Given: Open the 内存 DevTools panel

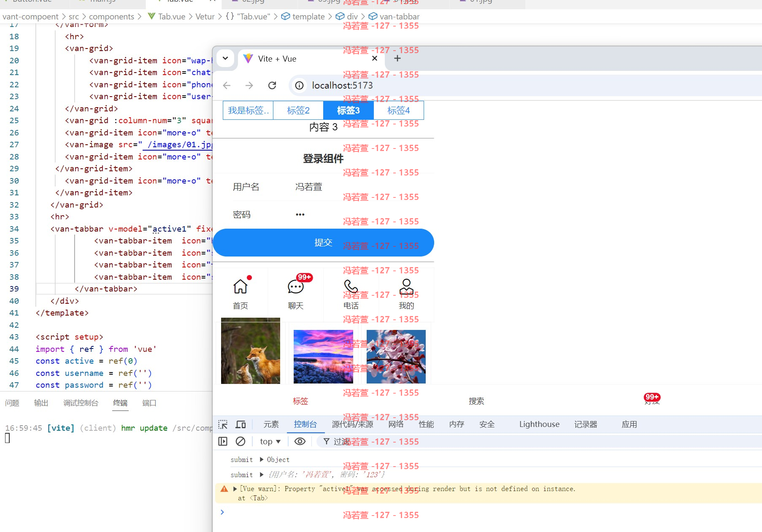Looking at the screenshot, I should point(457,424).
